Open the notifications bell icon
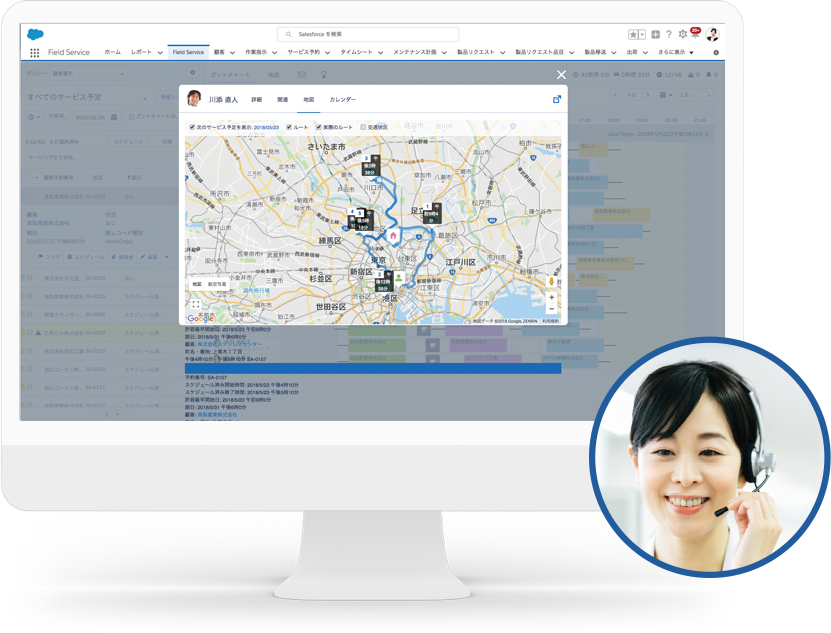 (695, 34)
